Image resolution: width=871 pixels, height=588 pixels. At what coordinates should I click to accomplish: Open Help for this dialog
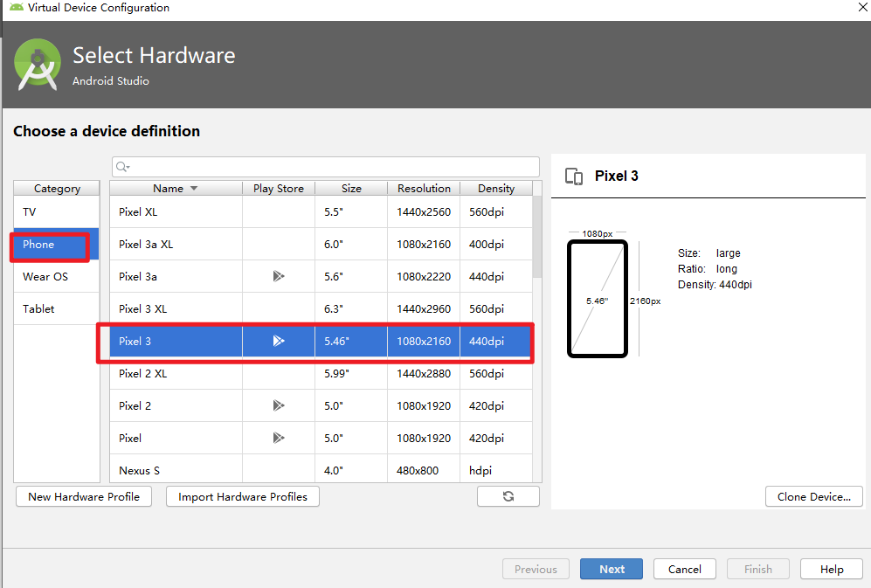click(x=832, y=569)
